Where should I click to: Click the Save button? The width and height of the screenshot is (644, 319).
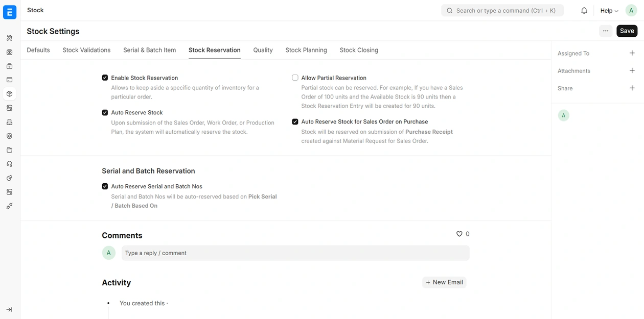[627, 31]
